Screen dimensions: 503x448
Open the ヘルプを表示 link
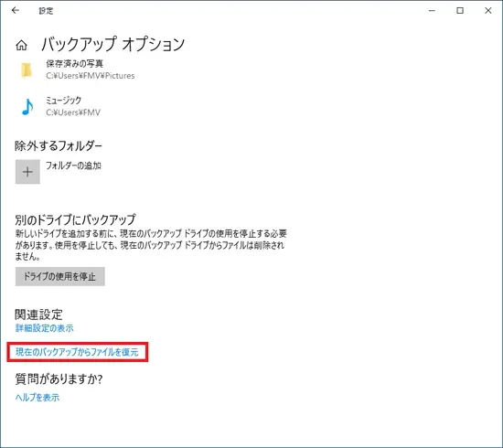pyautogui.click(x=37, y=398)
